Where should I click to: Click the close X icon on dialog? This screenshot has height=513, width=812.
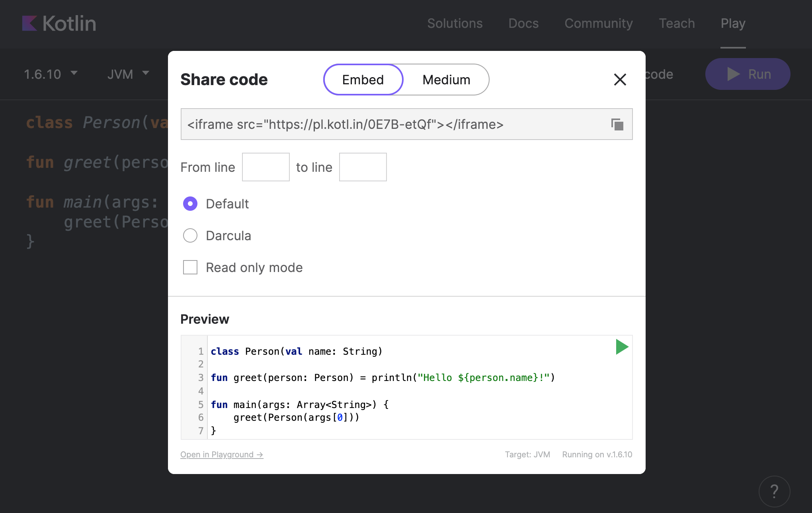(x=619, y=79)
